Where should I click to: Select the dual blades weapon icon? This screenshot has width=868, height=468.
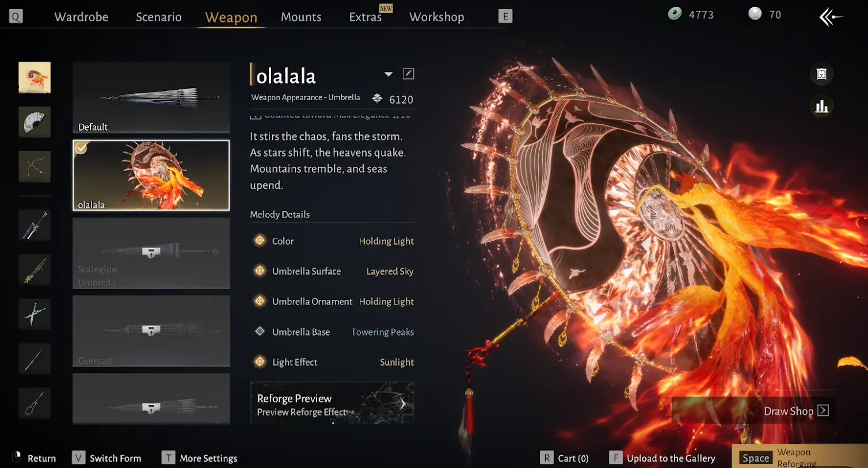[x=35, y=314]
